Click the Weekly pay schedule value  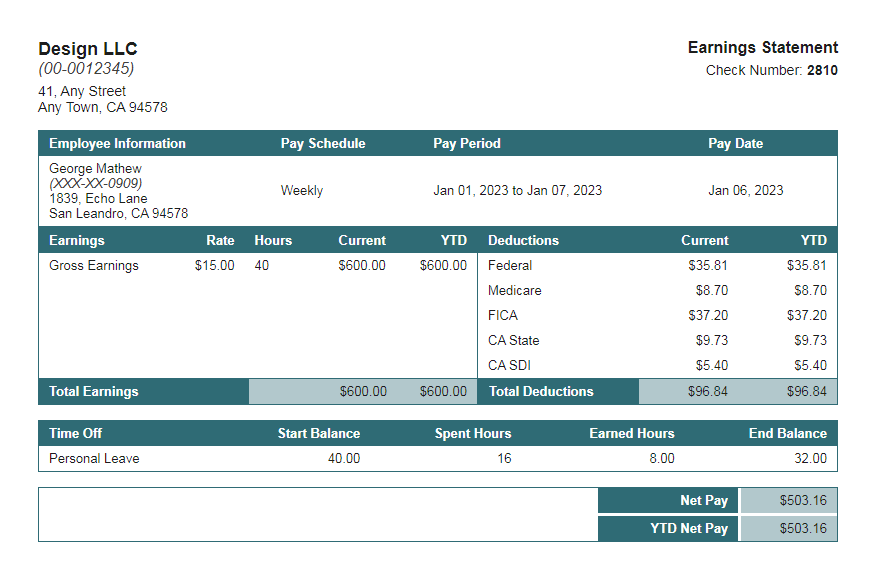(x=302, y=190)
